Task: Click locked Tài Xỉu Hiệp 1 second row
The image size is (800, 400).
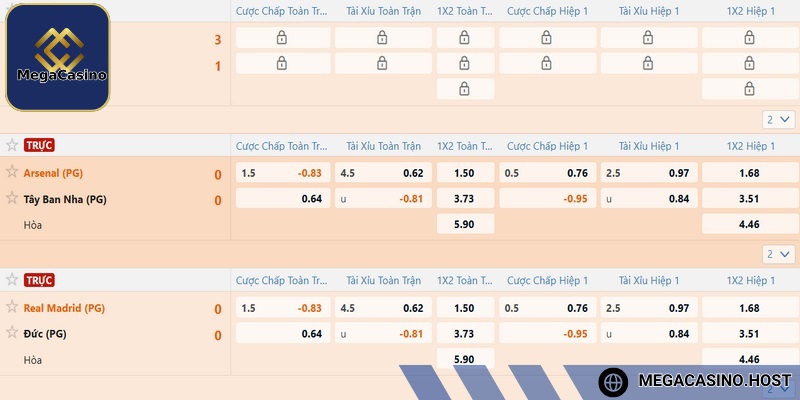Action: pyautogui.click(x=649, y=63)
